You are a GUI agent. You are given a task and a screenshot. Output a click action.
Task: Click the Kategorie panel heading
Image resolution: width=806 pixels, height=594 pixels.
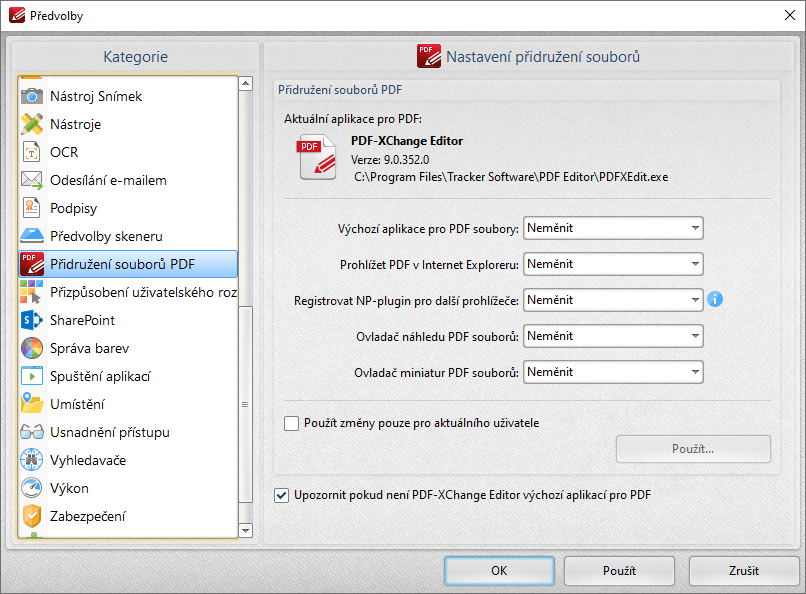pyautogui.click(x=136, y=57)
